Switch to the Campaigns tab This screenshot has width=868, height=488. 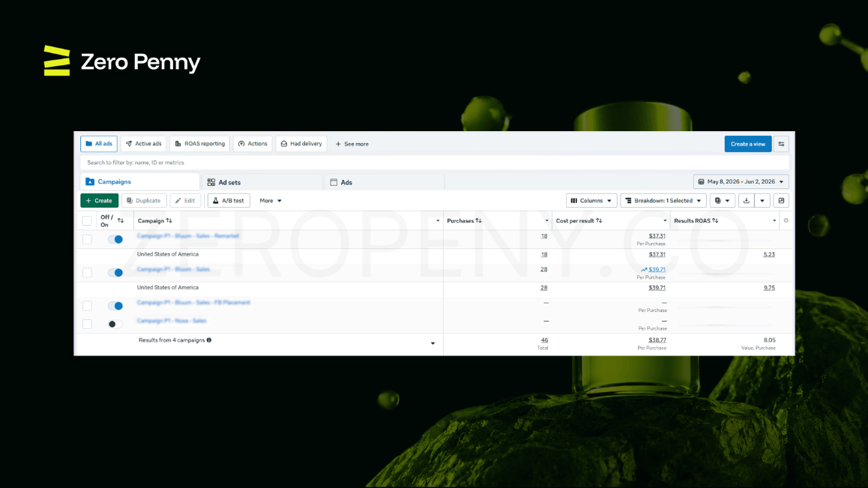140,181
